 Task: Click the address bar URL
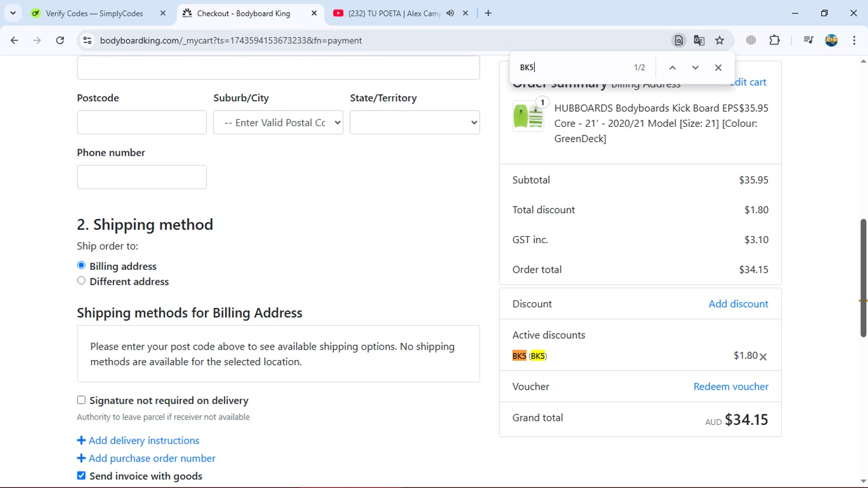coord(231,41)
